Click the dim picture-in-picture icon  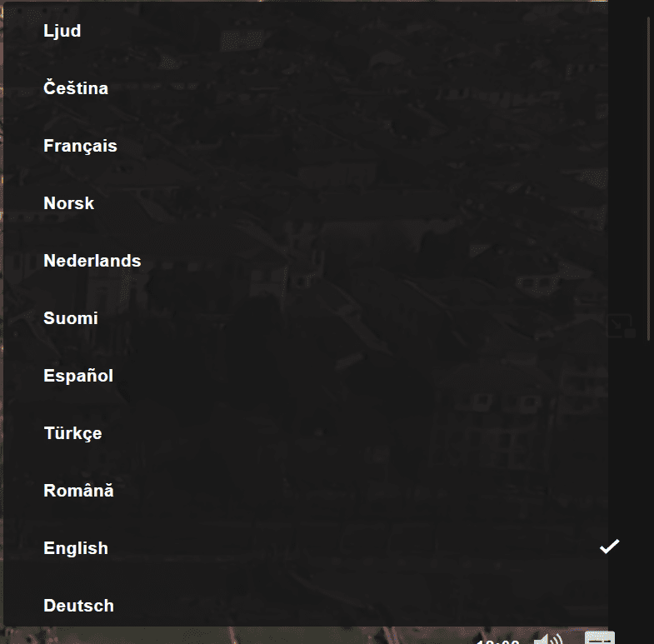pyautogui.click(x=617, y=326)
